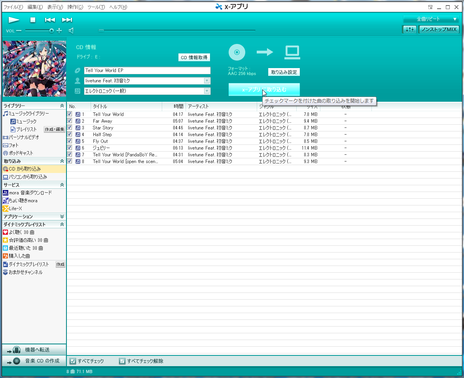This screenshot has height=378, width=464.
Task: Click the ミュージックライブラリー note icon
Action: pyautogui.click(x=5, y=114)
